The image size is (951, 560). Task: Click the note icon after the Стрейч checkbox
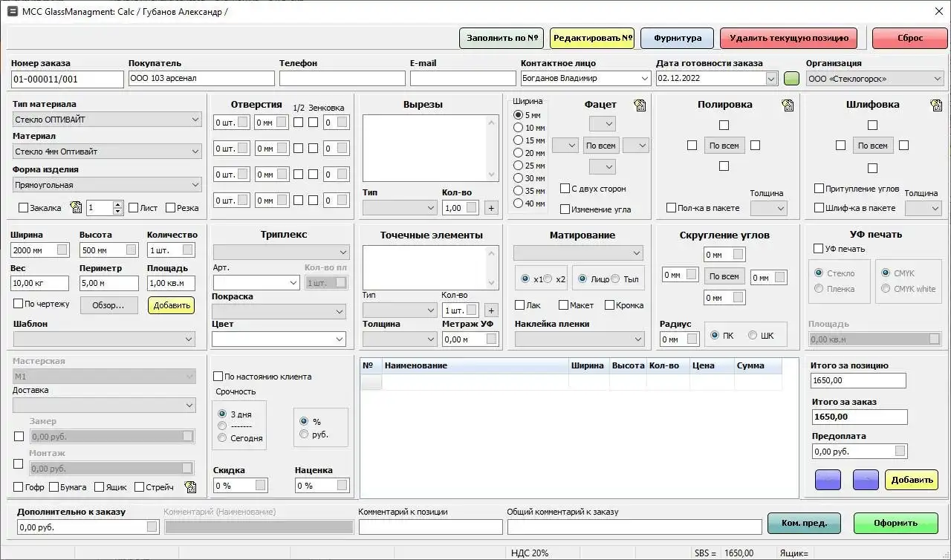pos(190,486)
